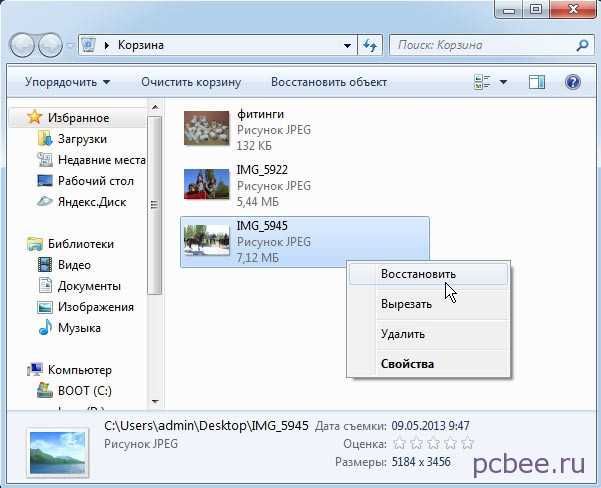
Task: Click the details pane preview thumbnail
Action: tap(58, 453)
